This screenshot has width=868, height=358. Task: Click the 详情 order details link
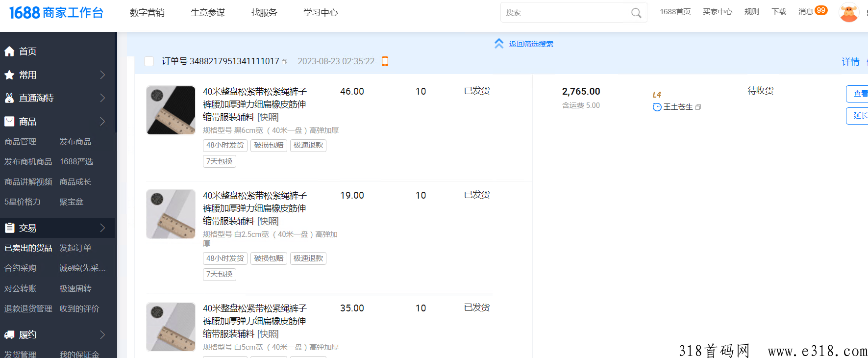pyautogui.click(x=850, y=62)
